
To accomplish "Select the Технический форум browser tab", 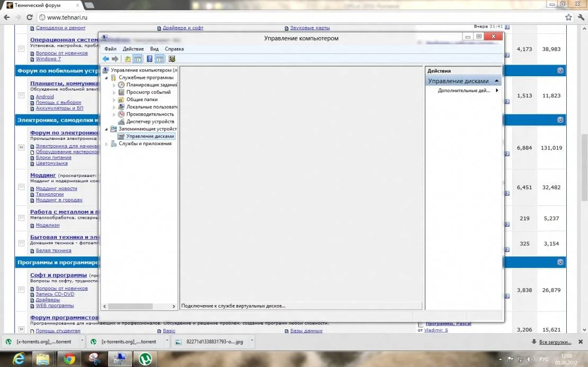I will point(44,5).
